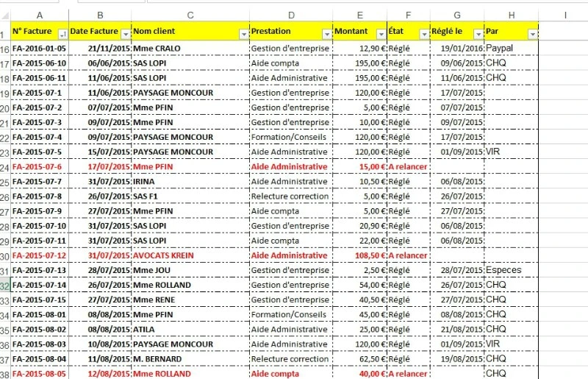This screenshot has height=379, width=588.
Task: Select client cell SAS F1
Action: pyautogui.click(x=190, y=196)
